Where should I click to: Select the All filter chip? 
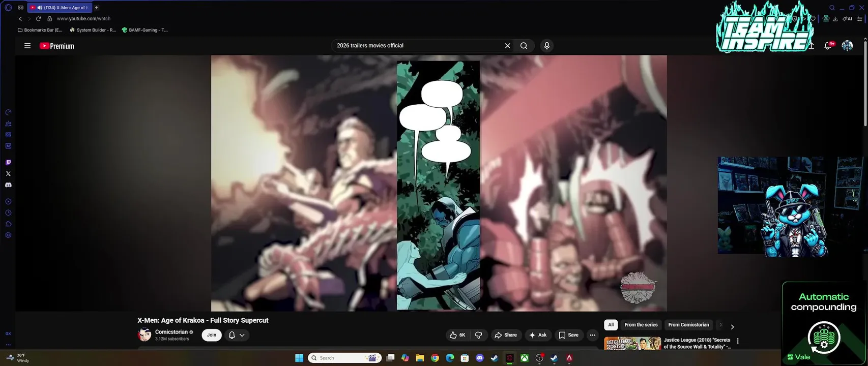(611, 325)
